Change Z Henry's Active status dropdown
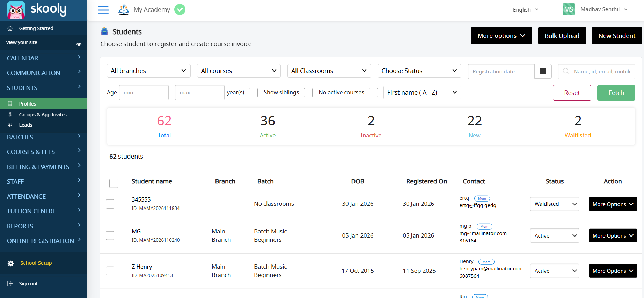This screenshot has width=644, height=298. click(x=554, y=271)
